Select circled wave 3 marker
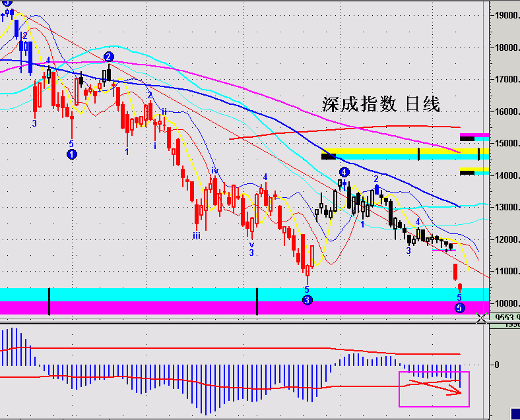 coord(308,300)
